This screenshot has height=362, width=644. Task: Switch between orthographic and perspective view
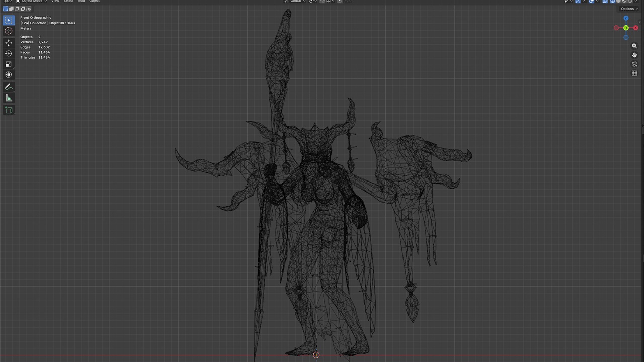634,73
